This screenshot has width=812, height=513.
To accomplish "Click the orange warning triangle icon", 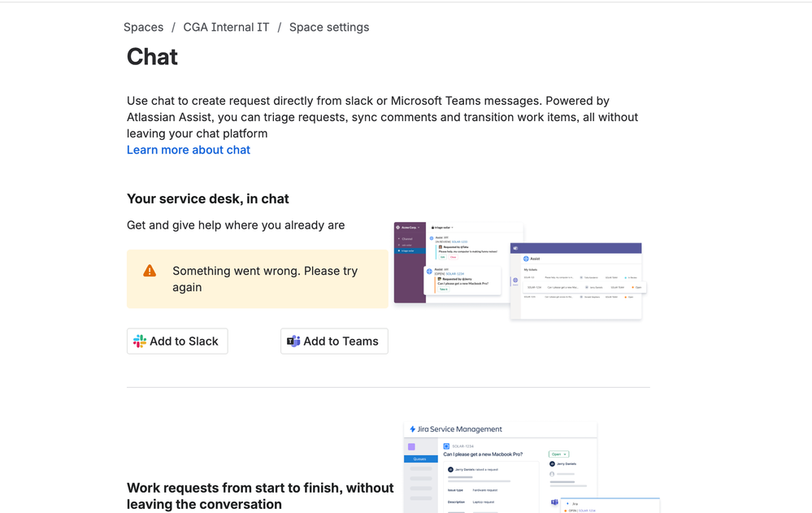I will [150, 271].
